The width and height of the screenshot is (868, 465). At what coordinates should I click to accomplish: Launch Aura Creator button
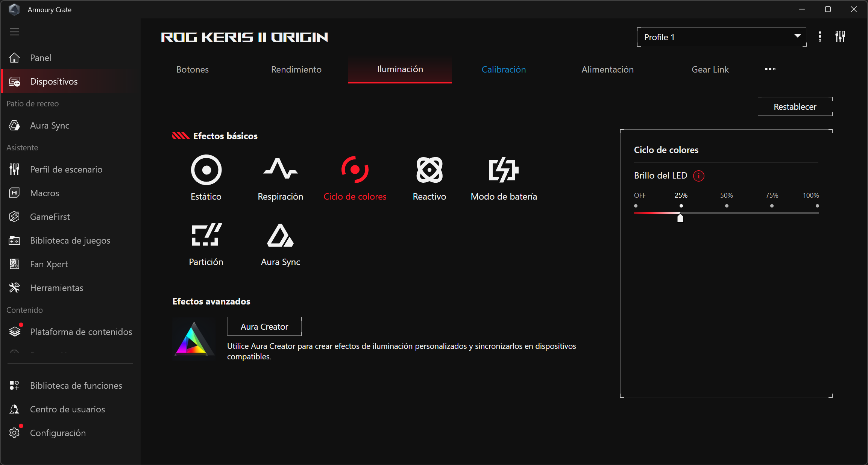click(x=264, y=327)
